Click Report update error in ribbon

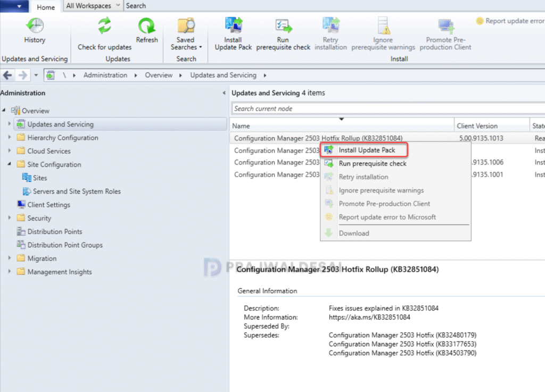coord(510,21)
